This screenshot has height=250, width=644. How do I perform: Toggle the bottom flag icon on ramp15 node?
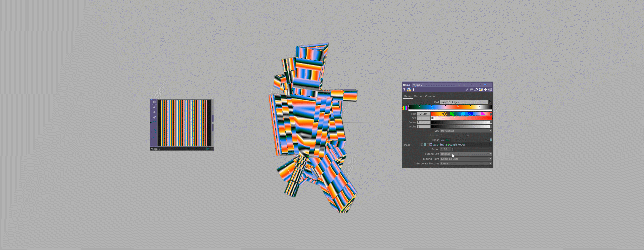154,117
